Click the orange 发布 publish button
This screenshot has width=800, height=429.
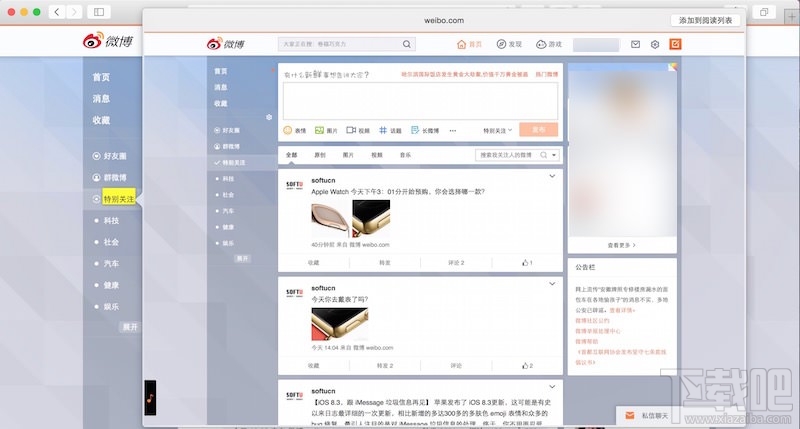pos(539,130)
